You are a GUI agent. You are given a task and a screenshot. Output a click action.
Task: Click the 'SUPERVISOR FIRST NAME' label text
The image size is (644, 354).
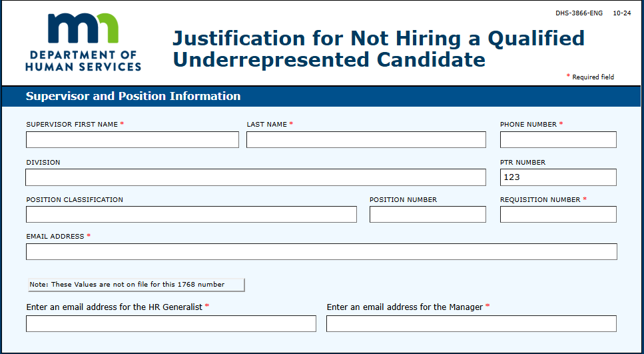point(72,124)
